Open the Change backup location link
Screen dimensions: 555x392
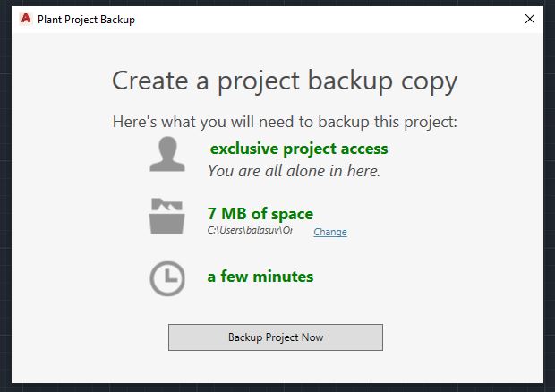[329, 233]
